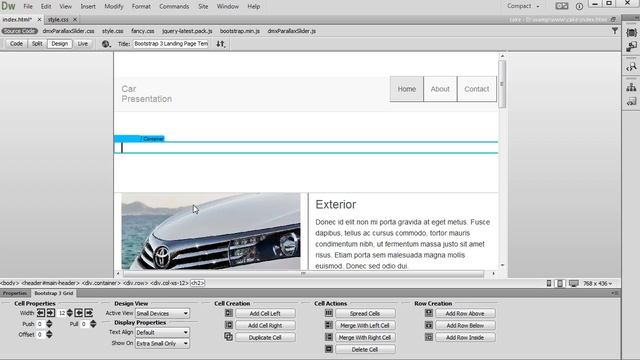
Task: Click the Add Cell Right icon
Action: click(x=229, y=325)
